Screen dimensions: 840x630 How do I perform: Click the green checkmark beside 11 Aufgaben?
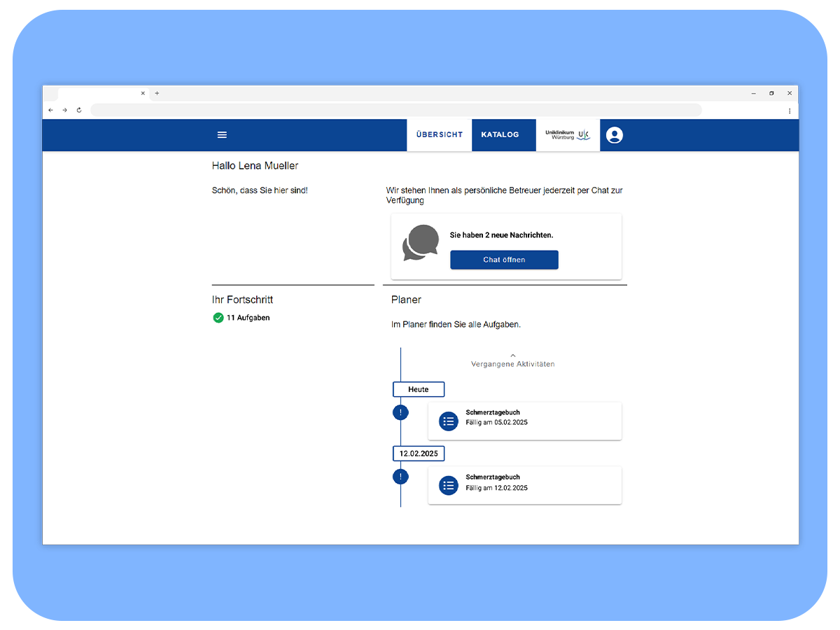coord(218,318)
